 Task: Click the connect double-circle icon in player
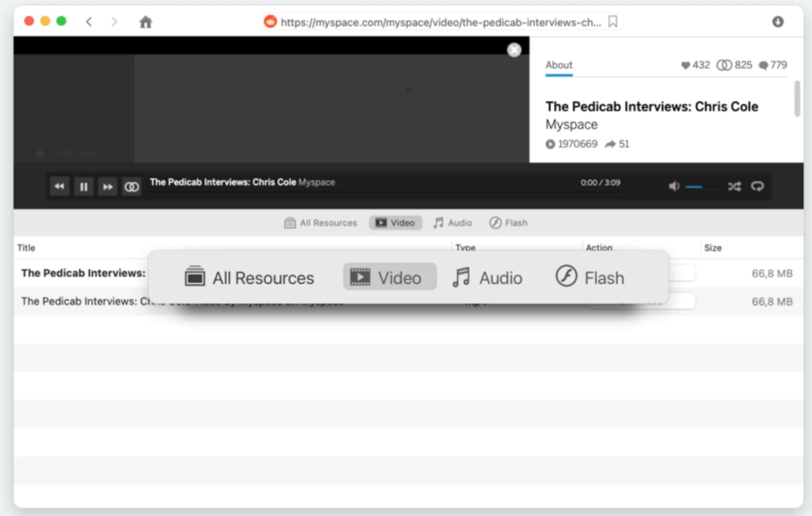pos(132,187)
